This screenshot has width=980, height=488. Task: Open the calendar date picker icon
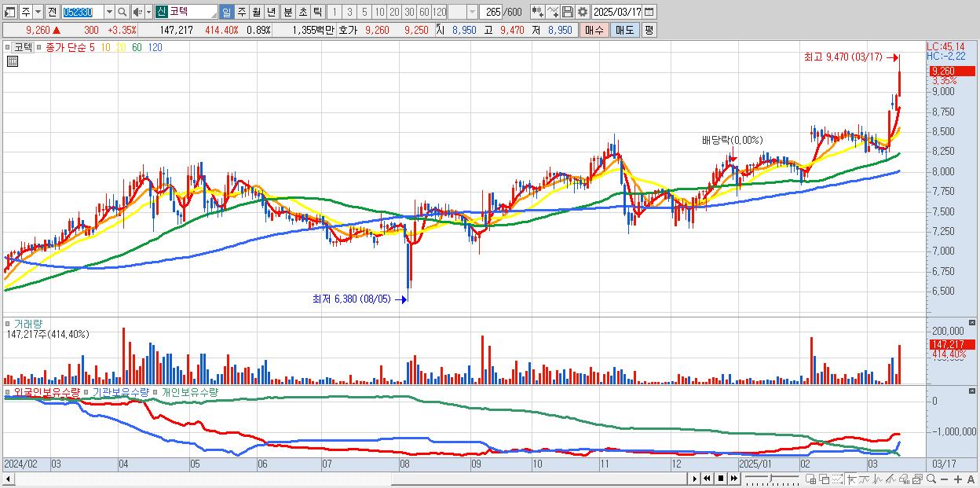pos(649,12)
